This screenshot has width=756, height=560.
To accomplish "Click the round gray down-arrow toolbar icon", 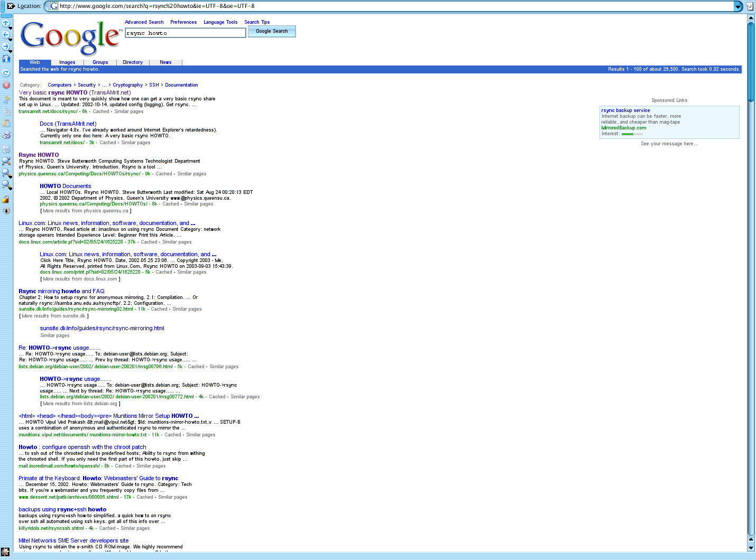I will 6,210.
